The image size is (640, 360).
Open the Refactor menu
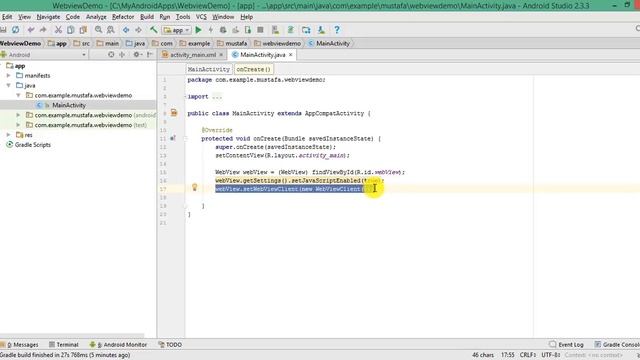(123, 17)
